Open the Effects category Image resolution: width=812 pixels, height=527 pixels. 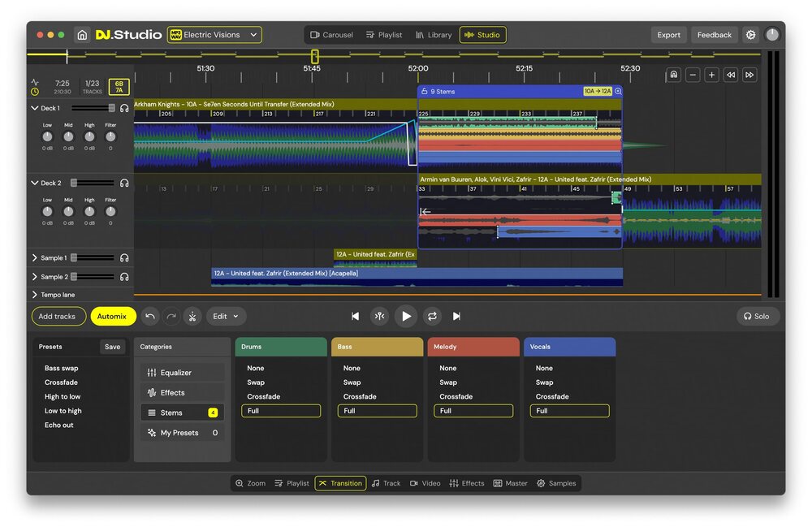click(x=173, y=393)
